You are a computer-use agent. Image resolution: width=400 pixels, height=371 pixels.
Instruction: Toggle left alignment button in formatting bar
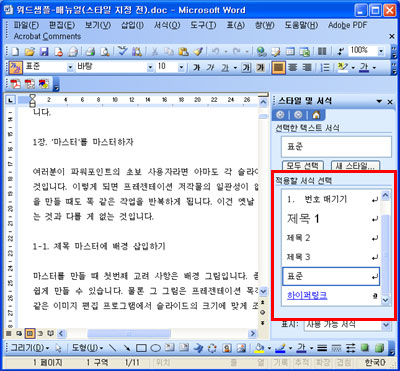coord(278,68)
